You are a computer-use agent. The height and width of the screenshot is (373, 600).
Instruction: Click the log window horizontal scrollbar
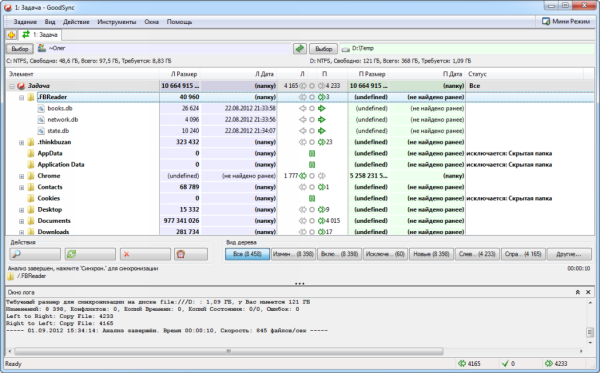(228, 351)
